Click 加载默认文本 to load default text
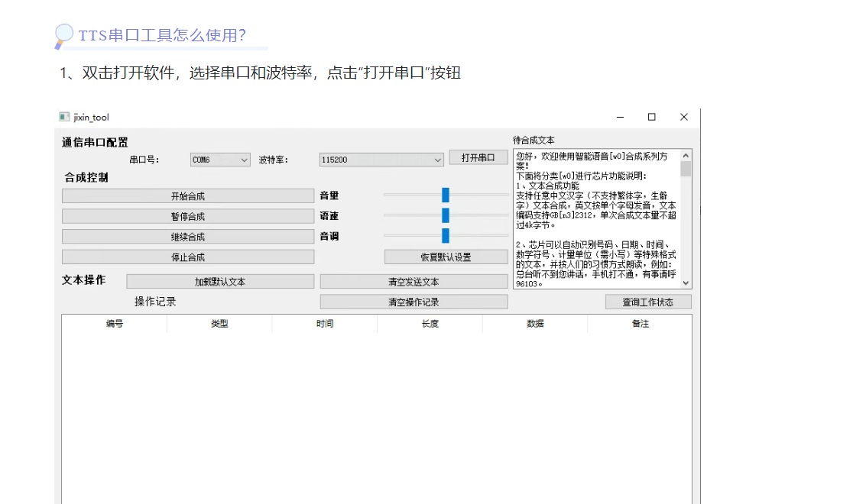The width and height of the screenshot is (853, 504). click(220, 281)
